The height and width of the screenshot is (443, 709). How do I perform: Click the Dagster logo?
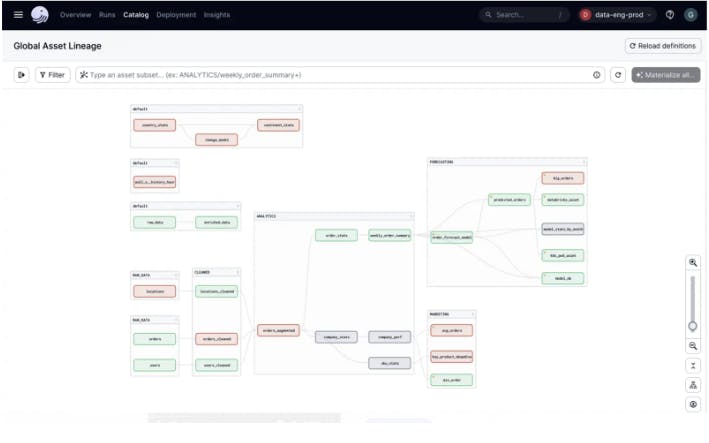pyautogui.click(x=40, y=15)
